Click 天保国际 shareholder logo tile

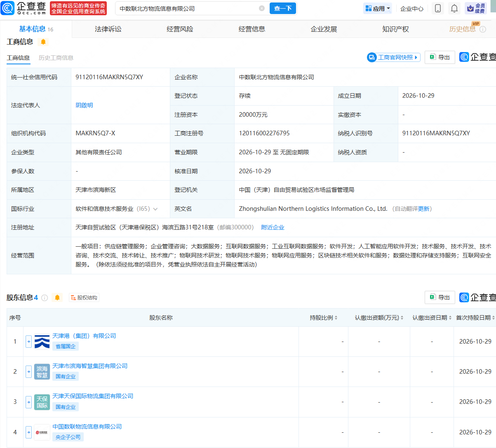[x=42, y=402]
